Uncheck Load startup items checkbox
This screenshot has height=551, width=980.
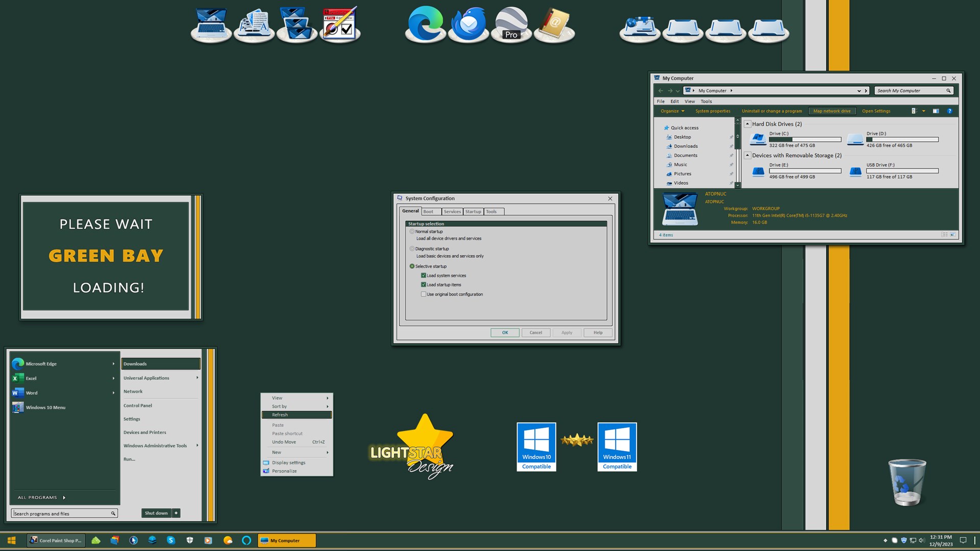pyautogui.click(x=423, y=285)
